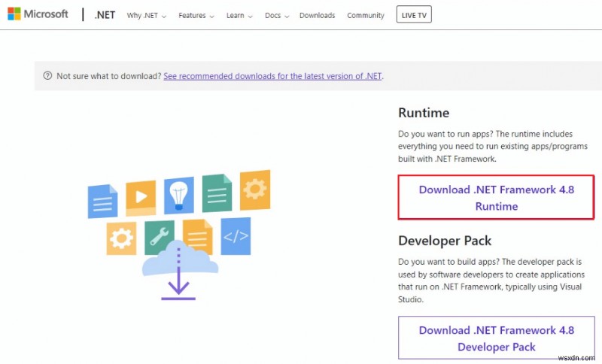Viewport: 602px width, 364px height.
Task: Click the Runtime heading
Action: click(x=424, y=113)
